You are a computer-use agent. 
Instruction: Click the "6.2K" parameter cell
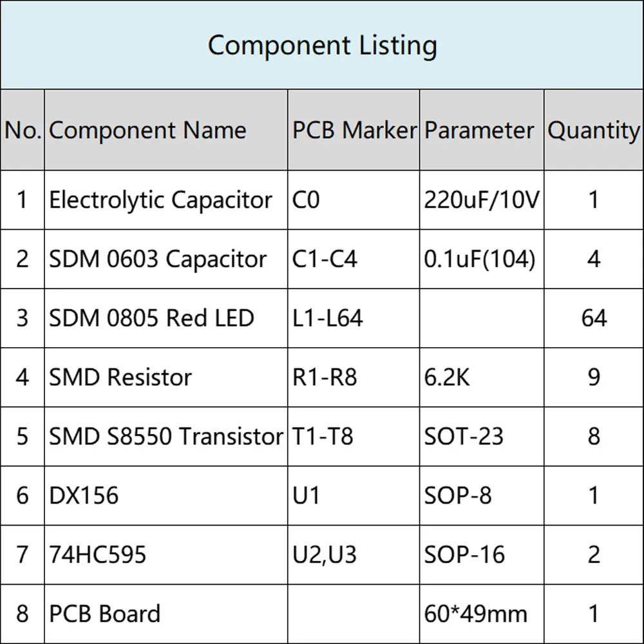[x=447, y=377]
